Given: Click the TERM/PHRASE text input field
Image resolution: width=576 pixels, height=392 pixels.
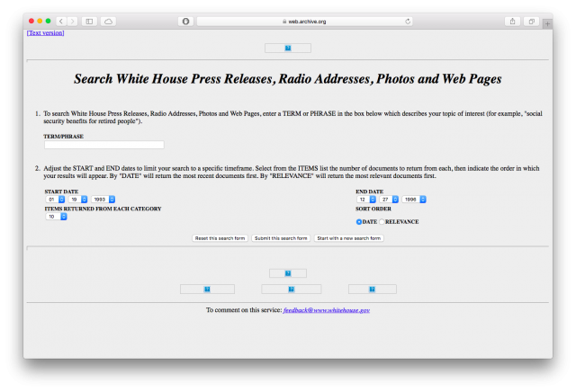Looking at the screenshot, I should tap(103, 145).
